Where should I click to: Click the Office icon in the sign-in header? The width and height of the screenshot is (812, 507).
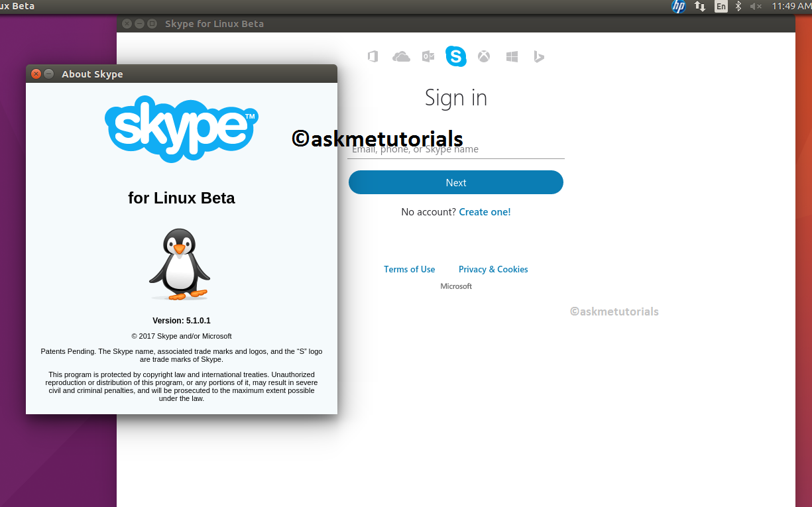click(x=373, y=57)
